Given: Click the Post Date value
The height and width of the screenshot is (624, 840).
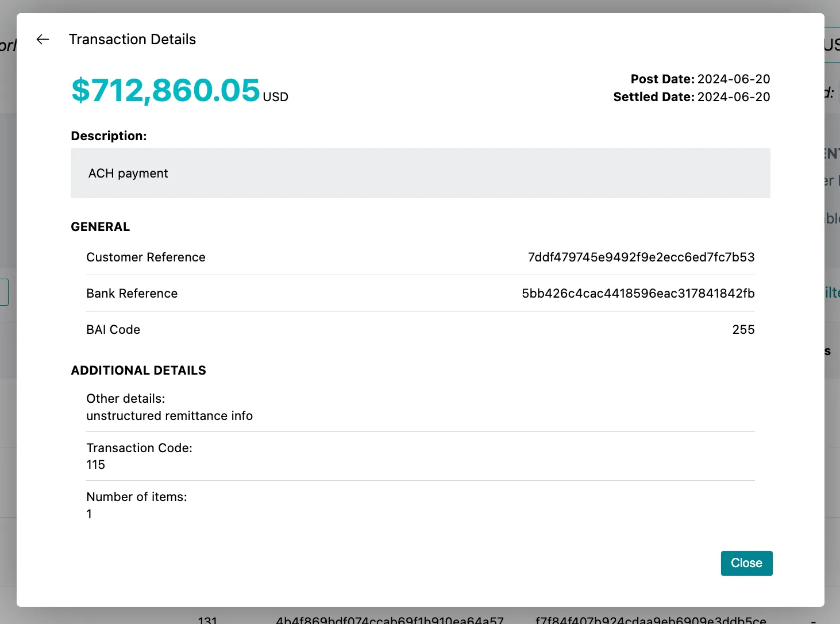Looking at the screenshot, I should (x=733, y=79).
